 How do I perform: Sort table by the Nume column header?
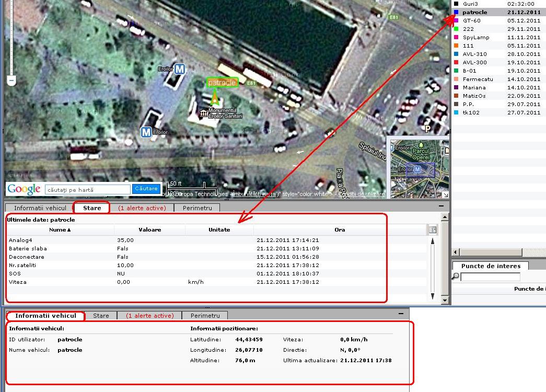click(x=60, y=230)
